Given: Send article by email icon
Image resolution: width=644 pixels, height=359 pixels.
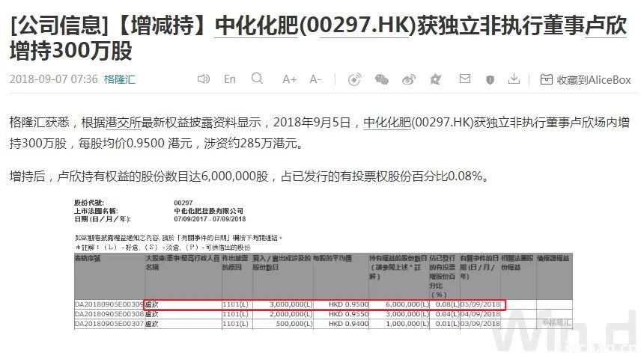Looking at the screenshot, I should tap(464, 79).
